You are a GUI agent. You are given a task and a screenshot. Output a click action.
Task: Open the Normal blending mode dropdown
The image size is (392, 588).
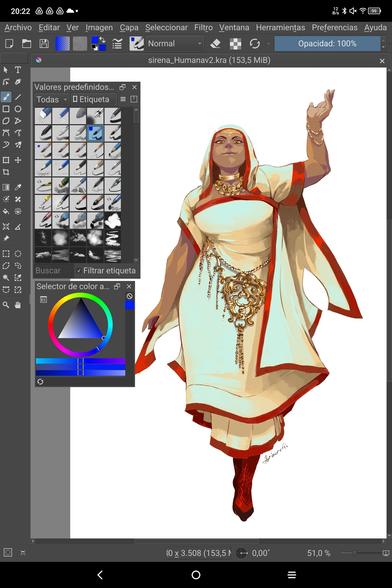tap(174, 44)
